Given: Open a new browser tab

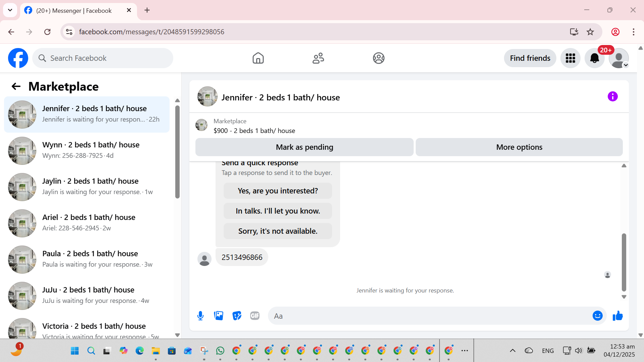Looking at the screenshot, I should pyautogui.click(x=147, y=10).
